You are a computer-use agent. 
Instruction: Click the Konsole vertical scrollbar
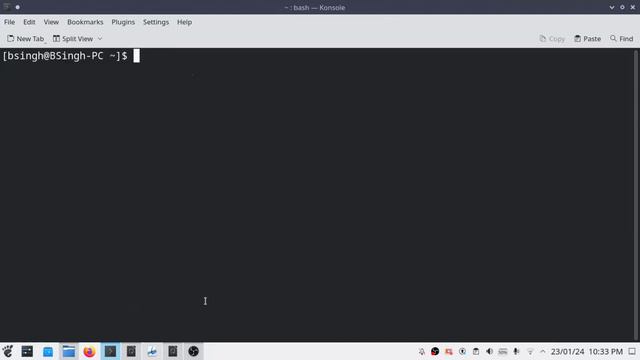pos(636,195)
